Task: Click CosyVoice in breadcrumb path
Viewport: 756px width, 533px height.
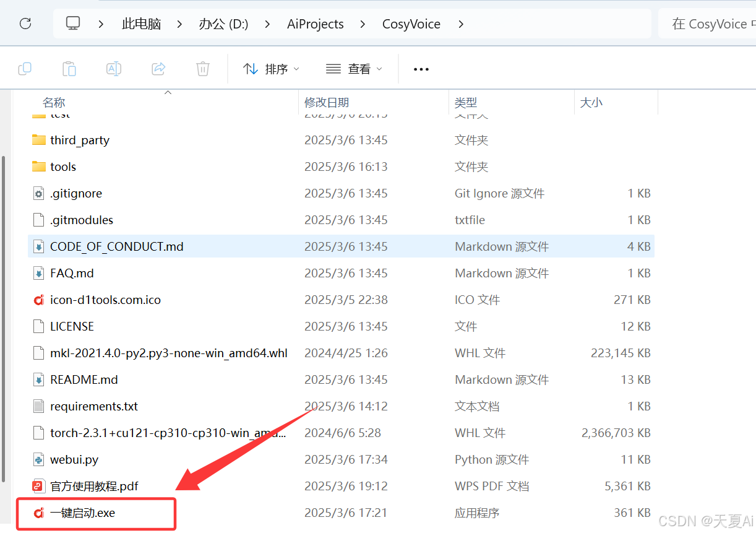Action: (411, 24)
